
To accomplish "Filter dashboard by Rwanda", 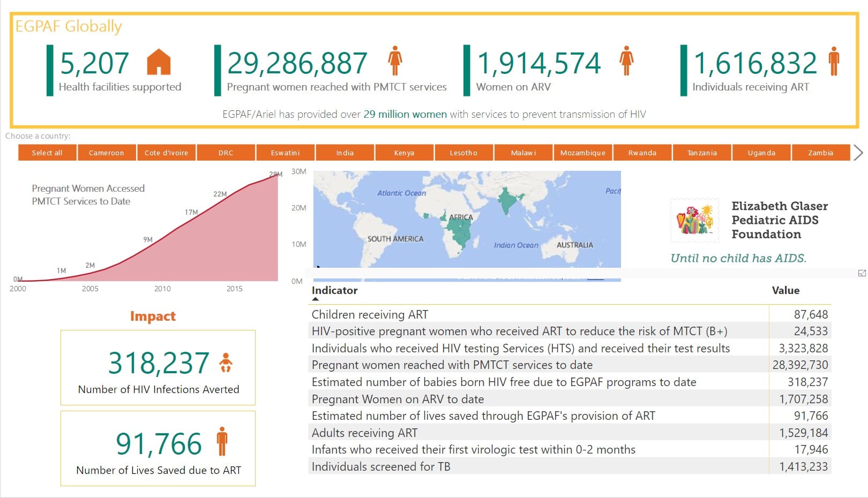I will click(642, 153).
